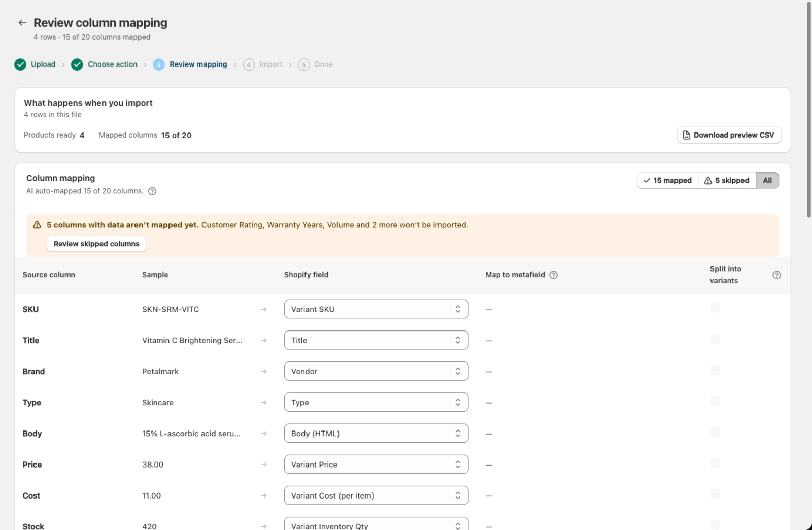The width and height of the screenshot is (812, 530).
Task: Click sample value Petalmark
Action: pos(160,371)
